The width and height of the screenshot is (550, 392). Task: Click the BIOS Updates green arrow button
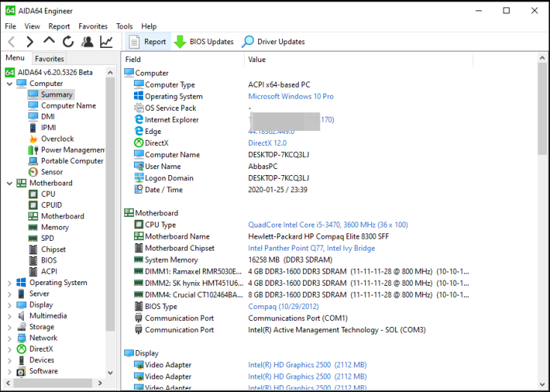tap(204, 42)
